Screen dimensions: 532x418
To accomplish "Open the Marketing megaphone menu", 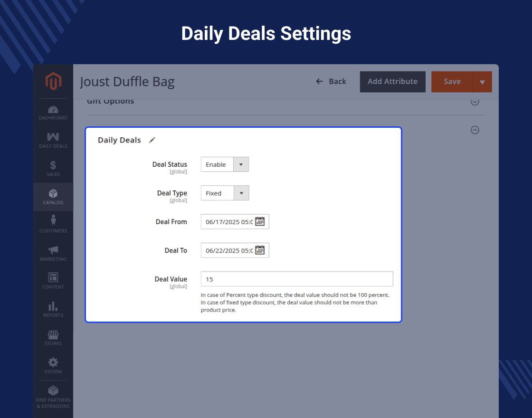I will pyautogui.click(x=53, y=253).
